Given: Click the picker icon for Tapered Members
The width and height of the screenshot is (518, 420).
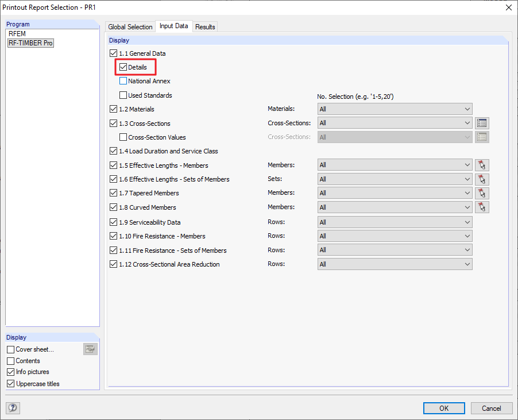Looking at the screenshot, I should (482, 192).
